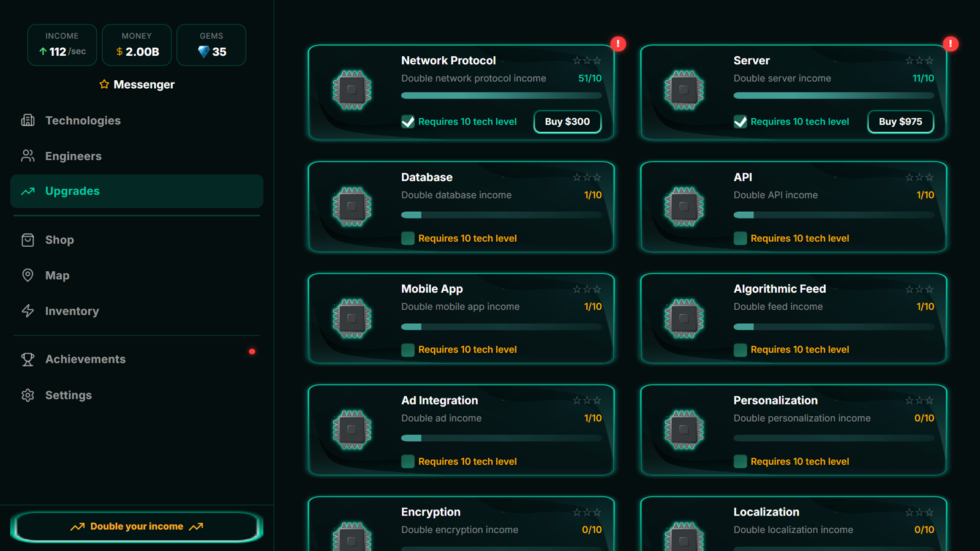Click the API chip icon
Image resolution: width=980 pixels, height=551 pixels.
684,206
